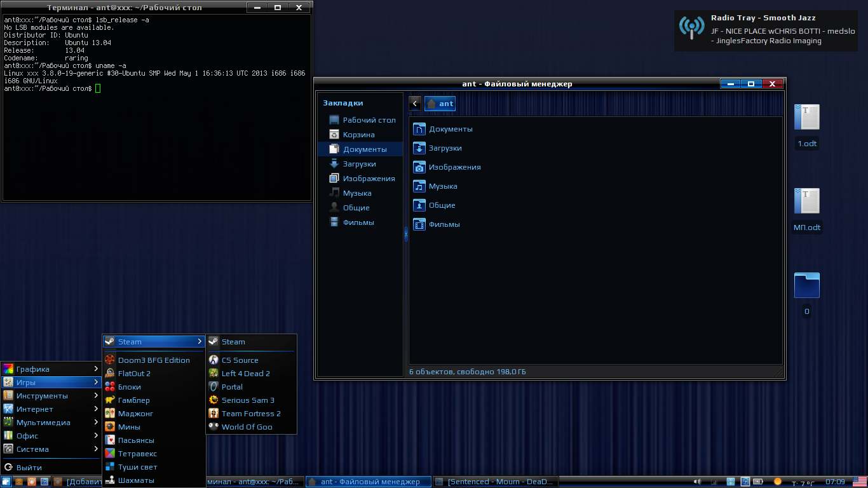The height and width of the screenshot is (488, 868).
Task: Open Загрузки bookmark in sidebar
Action: [360, 164]
